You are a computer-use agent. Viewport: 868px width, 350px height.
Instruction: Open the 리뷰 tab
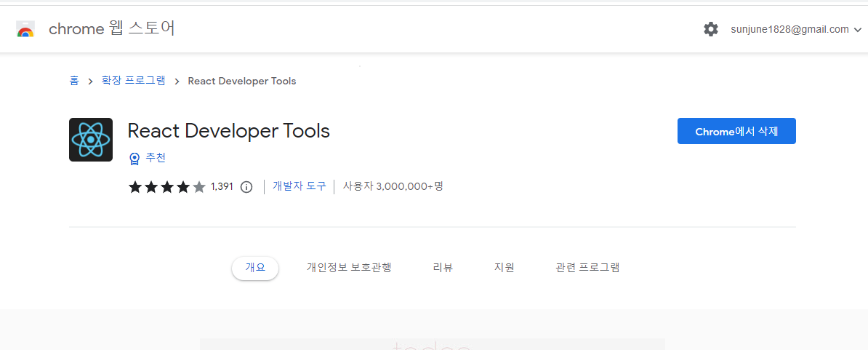pos(443,268)
